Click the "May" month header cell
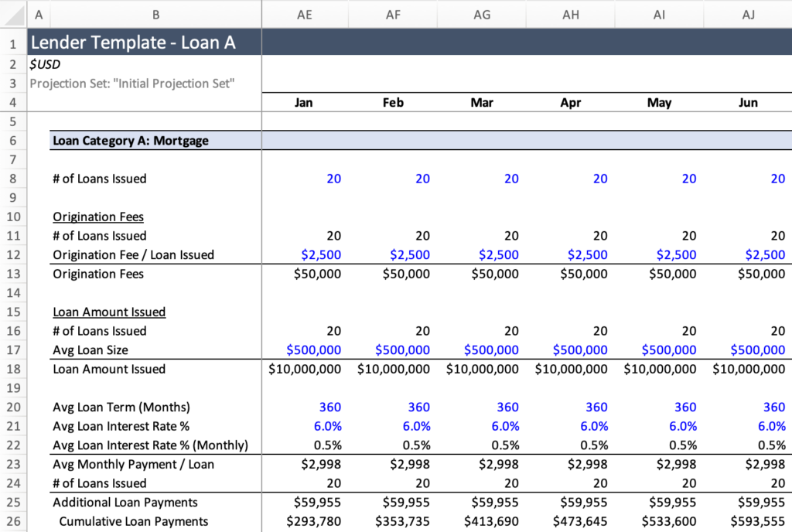This screenshot has height=532, width=792. tap(659, 103)
